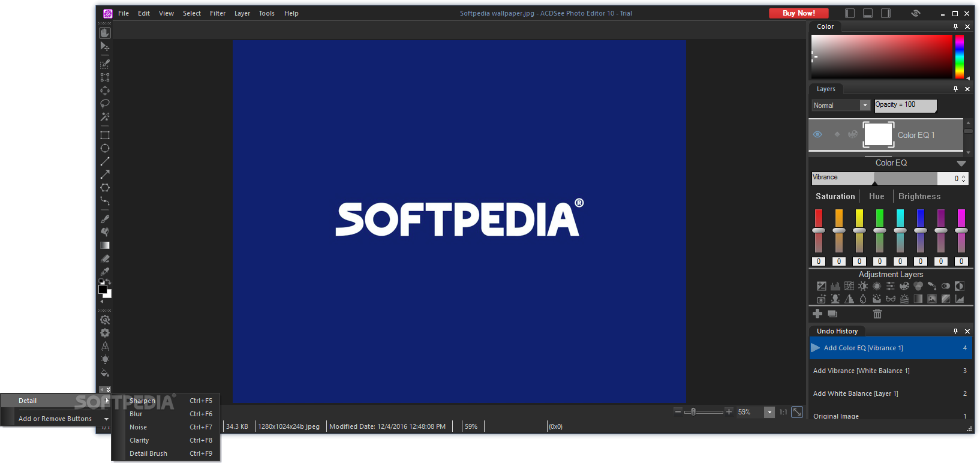The height and width of the screenshot is (463, 980).
Task: Click the zoom in plus button
Action: pyautogui.click(x=729, y=411)
